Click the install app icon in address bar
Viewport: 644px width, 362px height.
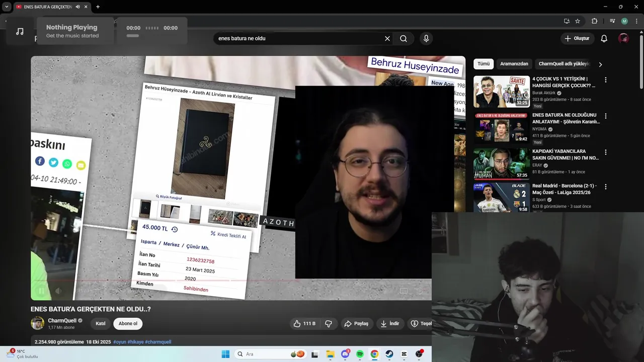(567, 21)
